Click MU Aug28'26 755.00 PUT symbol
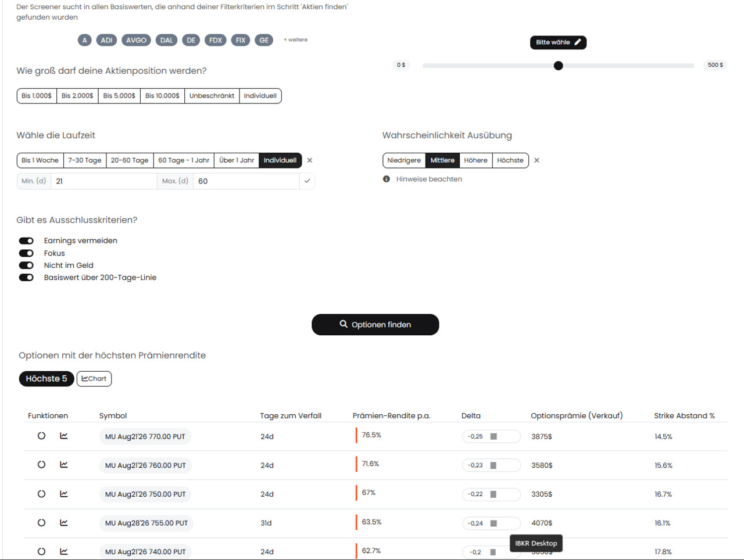Viewport: 744px width, 560px height. click(x=146, y=523)
